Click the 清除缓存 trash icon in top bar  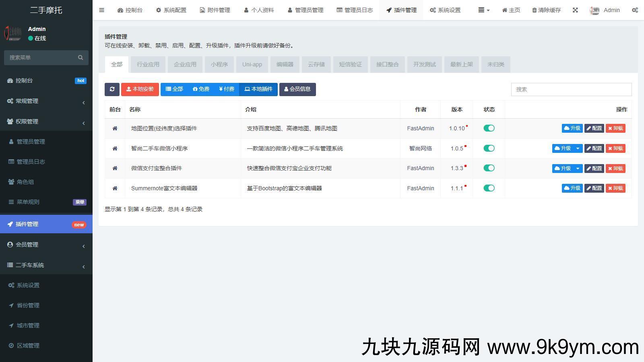click(x=534, y=10)
